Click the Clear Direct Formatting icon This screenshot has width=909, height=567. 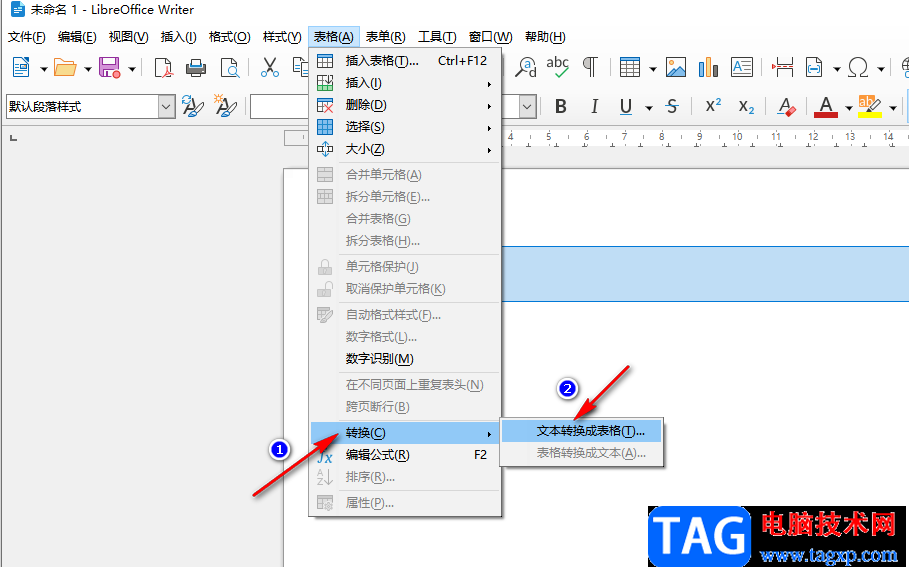[x=787, y=107]
